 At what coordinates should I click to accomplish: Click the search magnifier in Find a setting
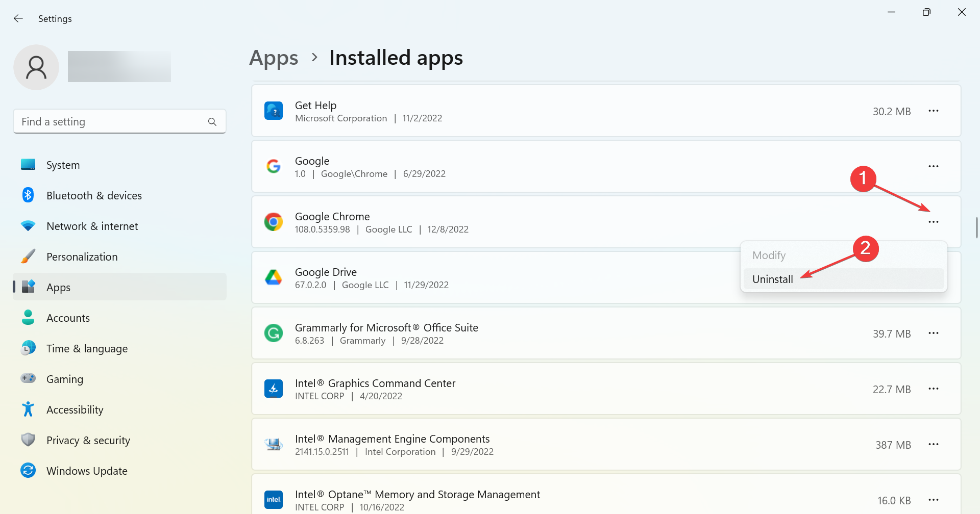coord(212,121)
